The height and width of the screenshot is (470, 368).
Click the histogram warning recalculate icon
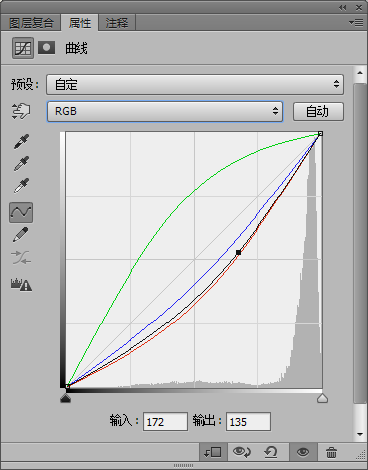(21, 285)
